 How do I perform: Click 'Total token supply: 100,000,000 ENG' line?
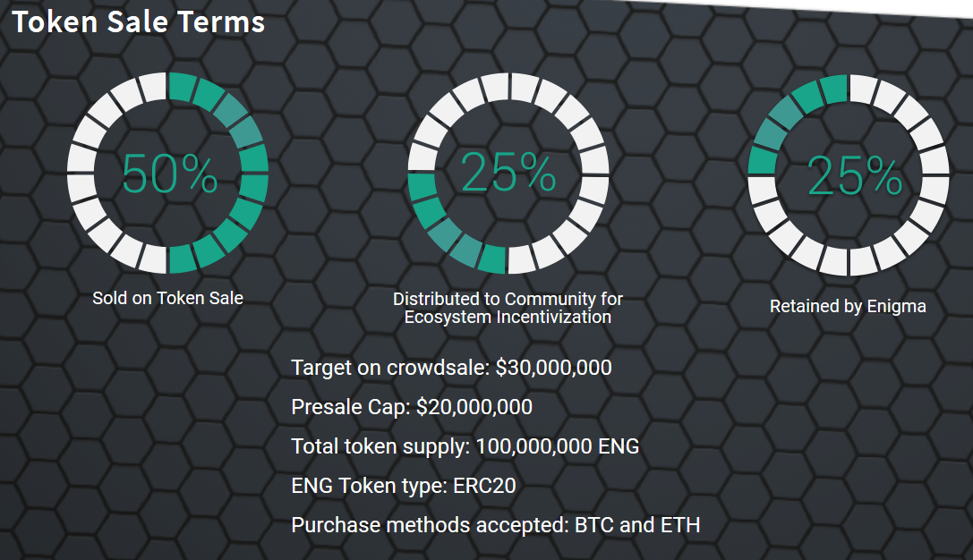point(465,446)
